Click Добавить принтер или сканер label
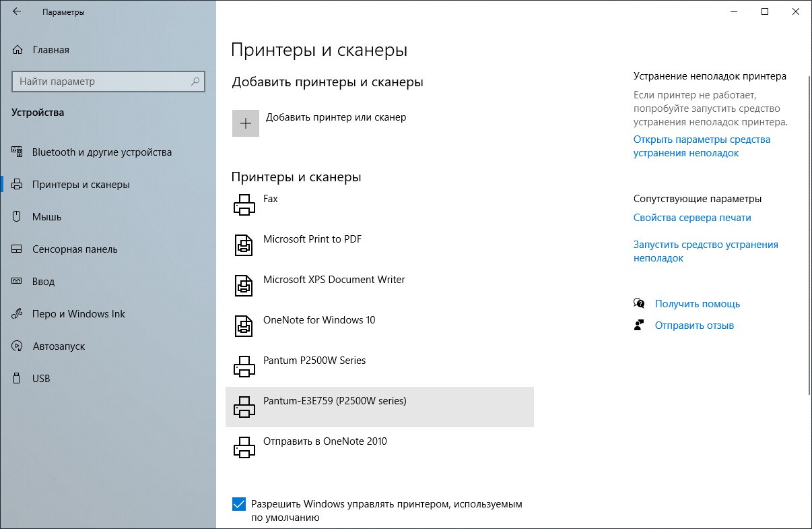812x529 pixels. coord(336,117)
